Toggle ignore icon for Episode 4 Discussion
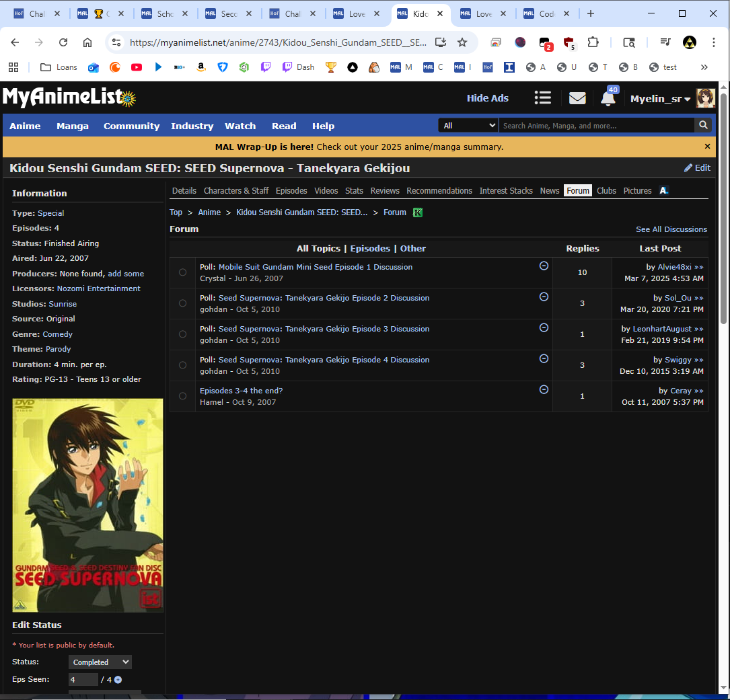Viewport: 730px width, 700px height. pos(544,359)
